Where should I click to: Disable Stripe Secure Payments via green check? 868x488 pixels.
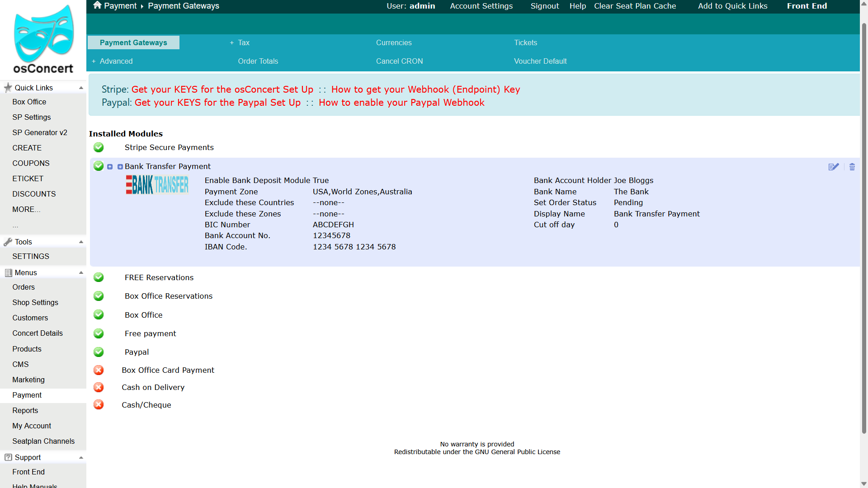coord(99,147)
